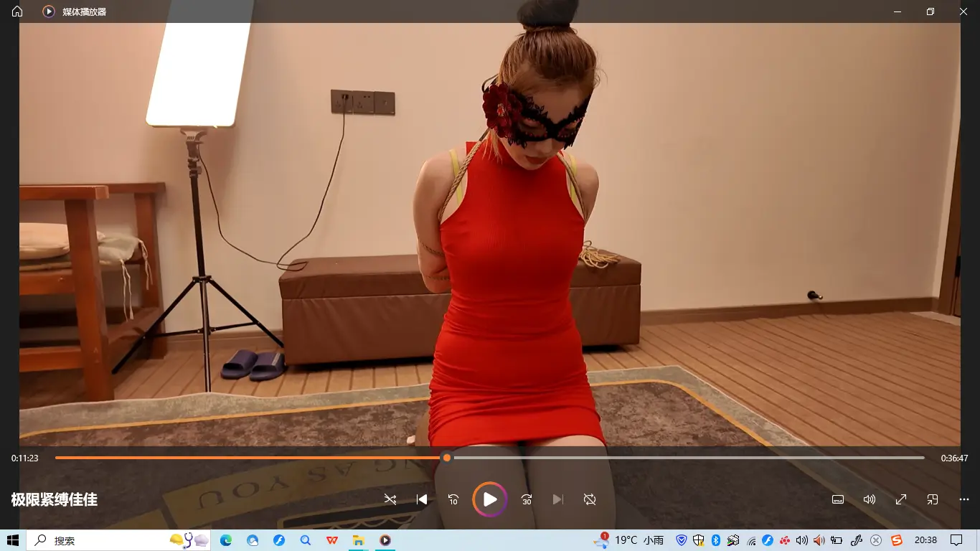Toggle repeat mode
This screenshot has height=551, width=980.
point(590,499)
